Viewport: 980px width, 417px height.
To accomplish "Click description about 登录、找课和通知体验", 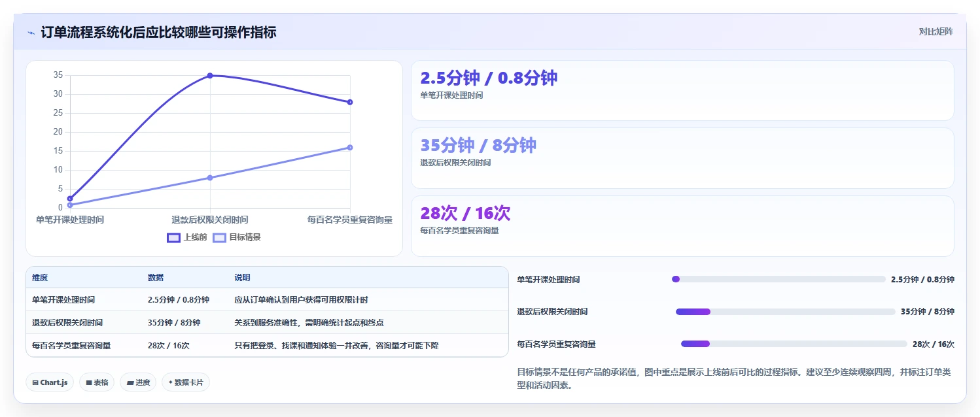I will (x=336, y=345).
